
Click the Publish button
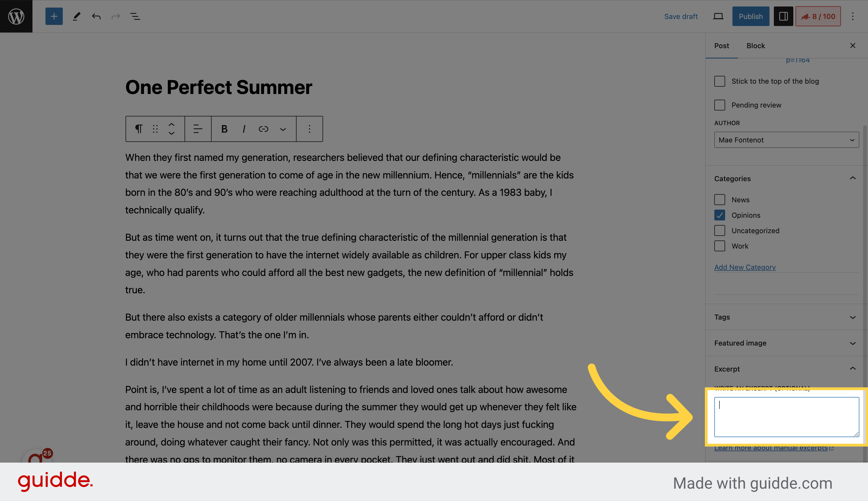751,16
